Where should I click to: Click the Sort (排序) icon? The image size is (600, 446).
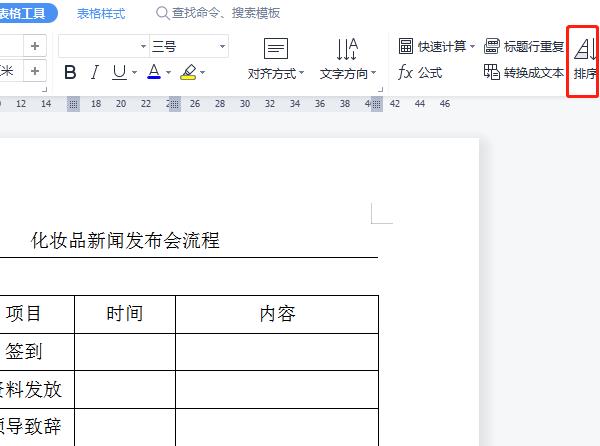(x=585, y=60)
